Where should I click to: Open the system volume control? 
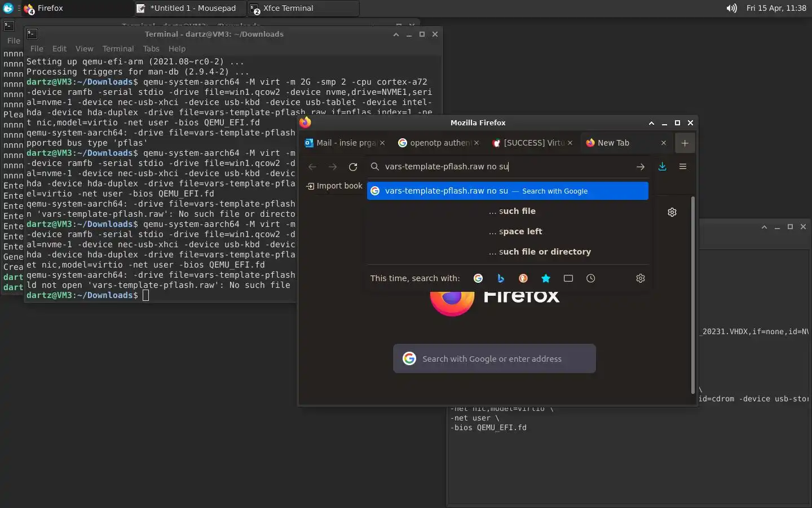[x=731, y=8]
